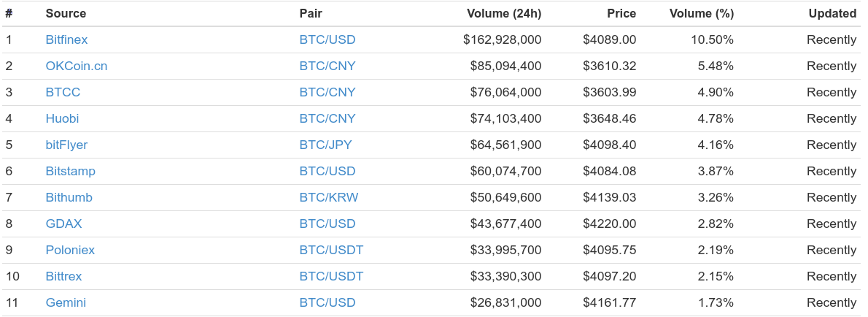Sort by the Updated column header
The image size is (868, 317).
click(x=832, y=13)
